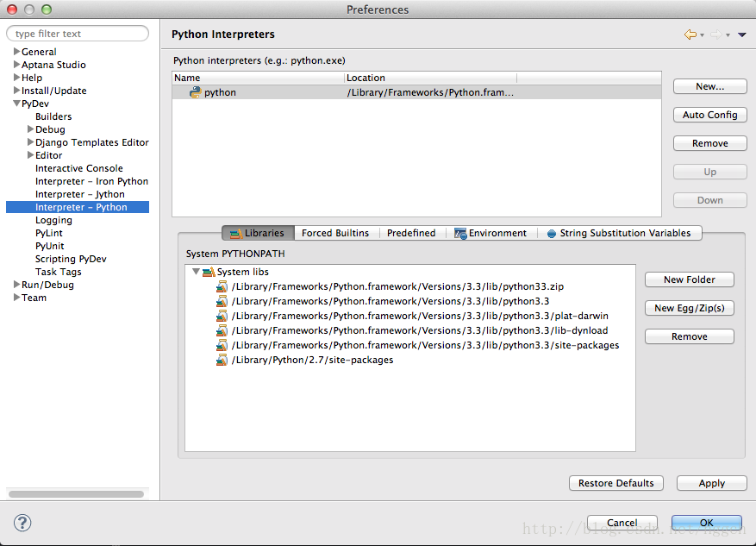Screen dimensions: 756x546
Task: Select Scripting PyDev item
Action: [x=71, y=259]
